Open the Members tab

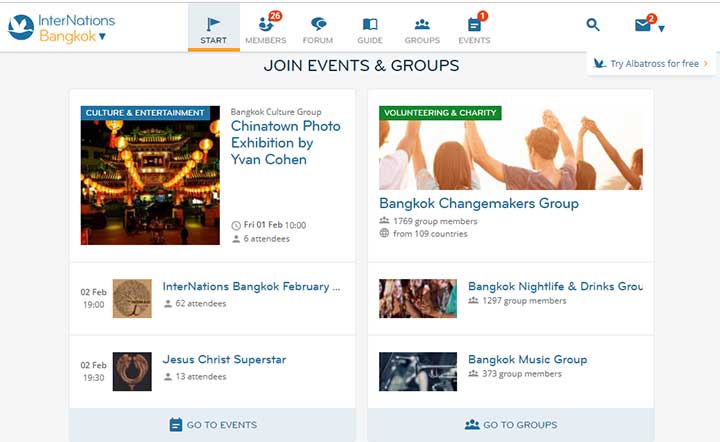click(265, 28)
